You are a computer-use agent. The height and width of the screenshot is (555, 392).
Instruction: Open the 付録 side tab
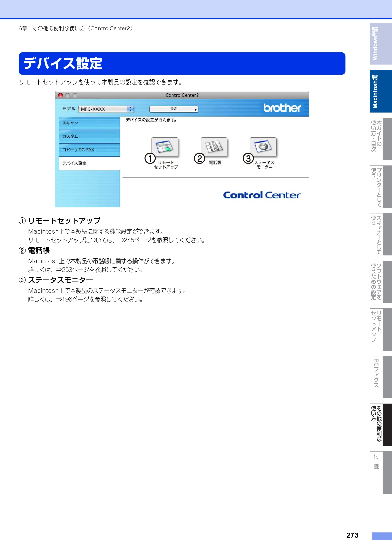tap(381, 472)
